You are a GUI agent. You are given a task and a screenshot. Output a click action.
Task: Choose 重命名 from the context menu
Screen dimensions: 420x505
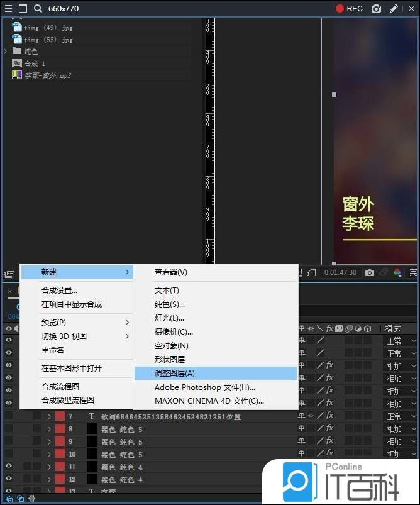[53, 350]
